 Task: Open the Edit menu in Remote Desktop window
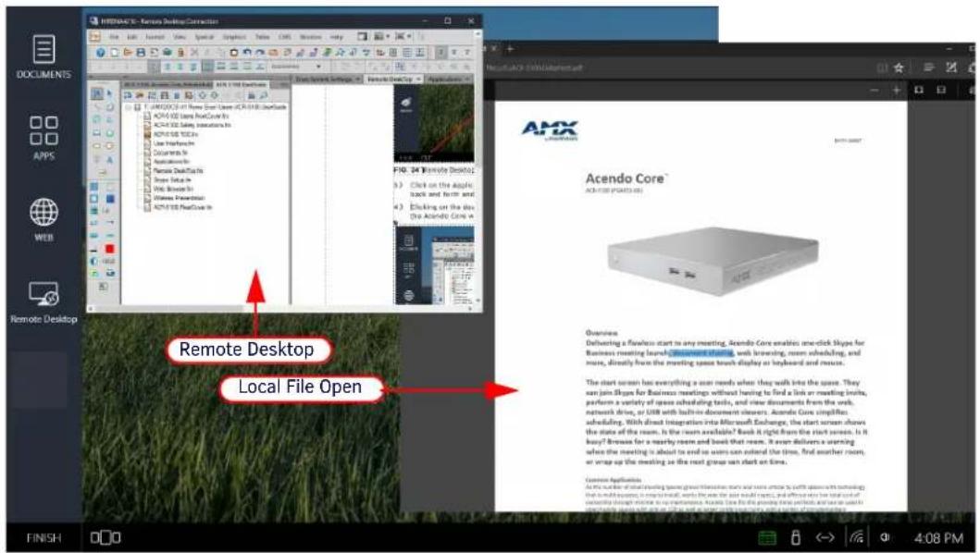click(132, 37)
